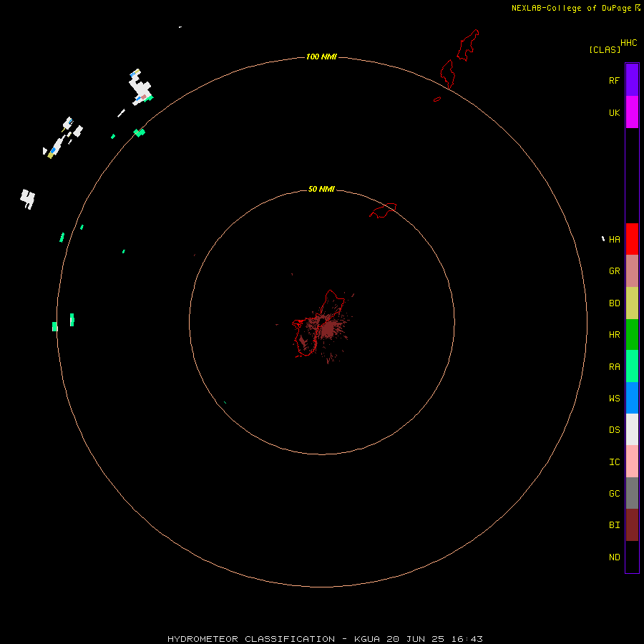Click the GC legend label

tap(614, 493)
